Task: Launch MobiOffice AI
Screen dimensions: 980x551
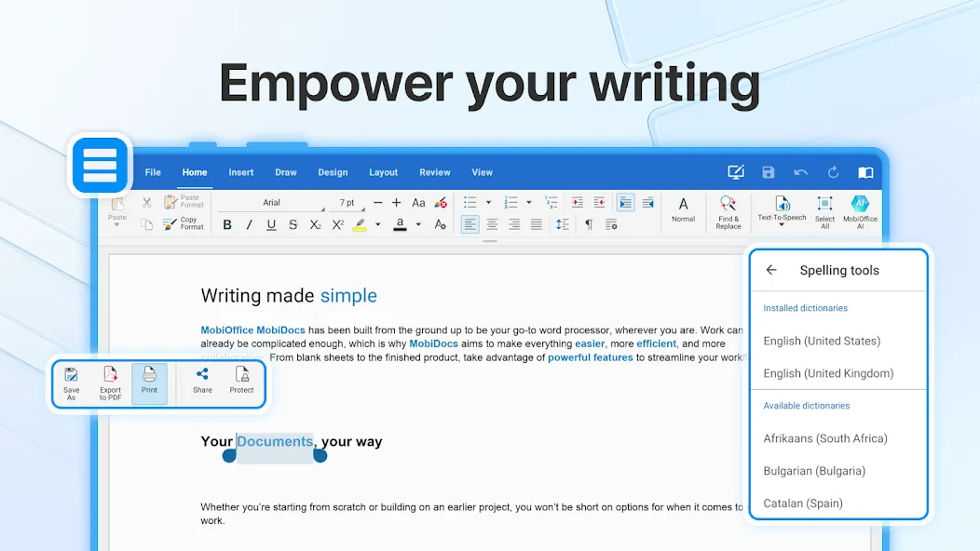Action: click(860, 212)
